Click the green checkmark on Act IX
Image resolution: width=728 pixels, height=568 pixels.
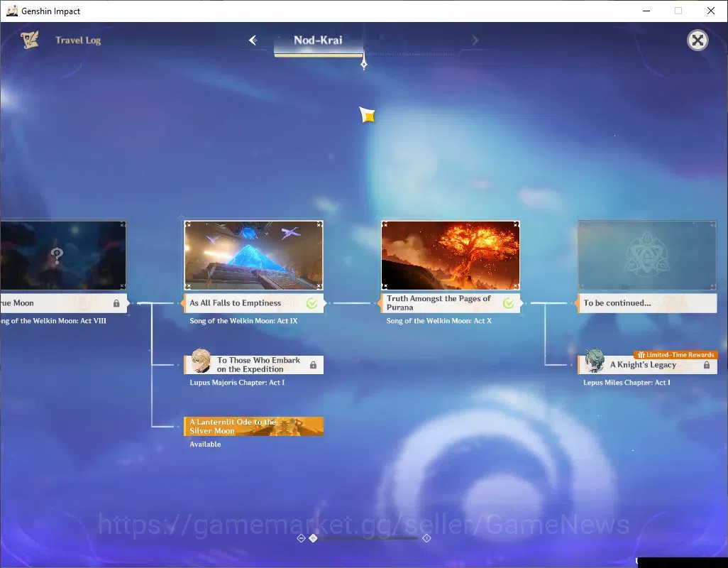[312, 303]
